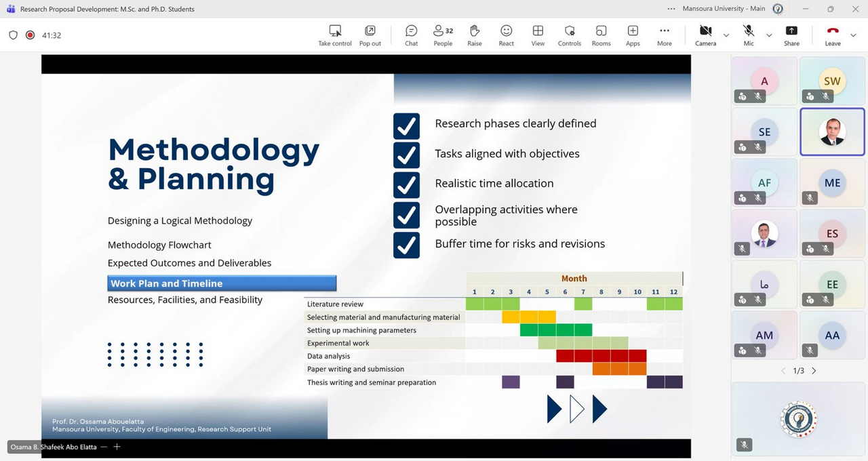Select the SW participant tile
Image resolution: width=868 pixels, height=461 pixels.
pos(832,81)
